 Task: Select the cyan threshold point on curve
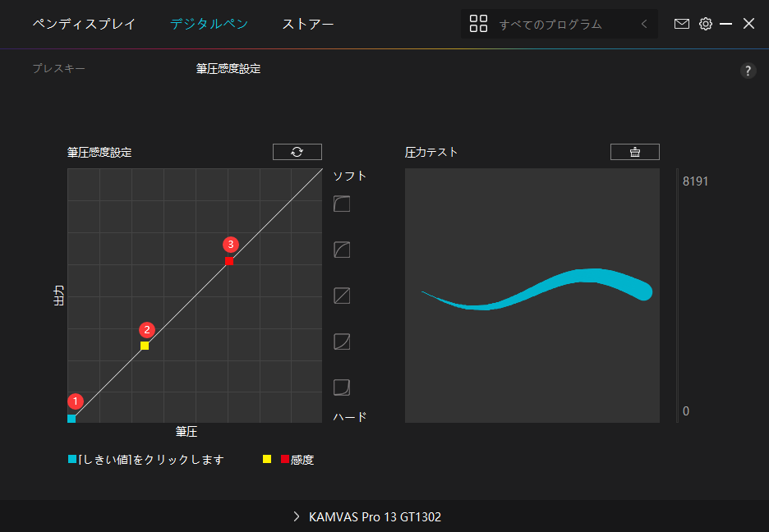click(71, 419)
